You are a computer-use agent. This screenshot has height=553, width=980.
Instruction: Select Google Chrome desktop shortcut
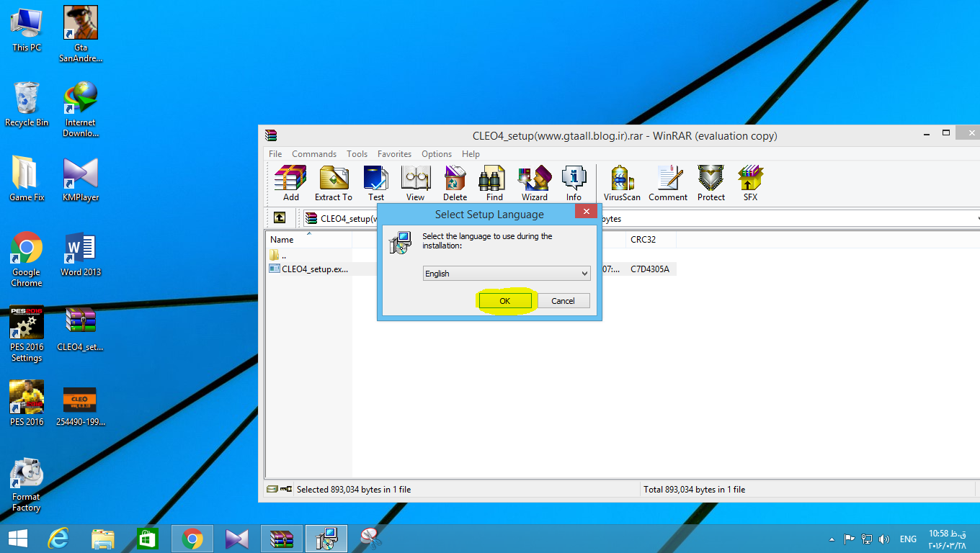(x=27, y=259)
